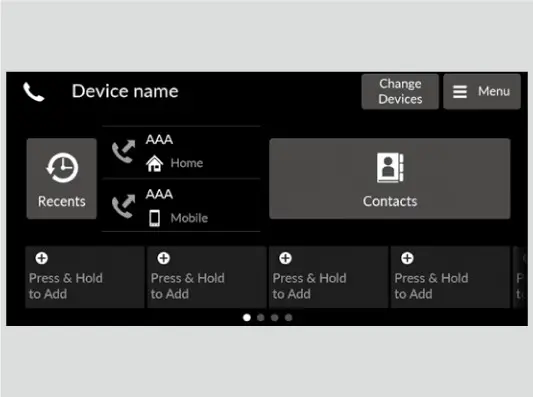Click the Home house icon
Viewport: 533px width, 397px height.
[x=154, y=163]
